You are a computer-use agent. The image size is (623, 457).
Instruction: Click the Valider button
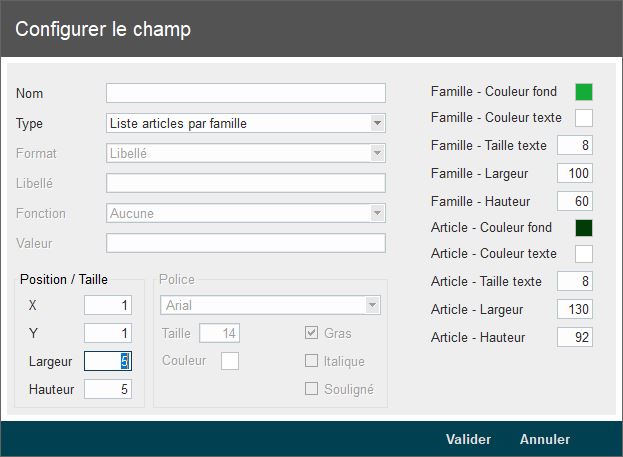(468, 439)
